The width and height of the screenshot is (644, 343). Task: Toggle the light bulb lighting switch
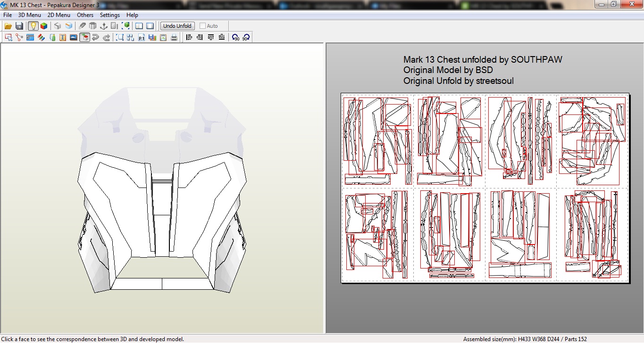pyautogui.click(x=33, y=26)
